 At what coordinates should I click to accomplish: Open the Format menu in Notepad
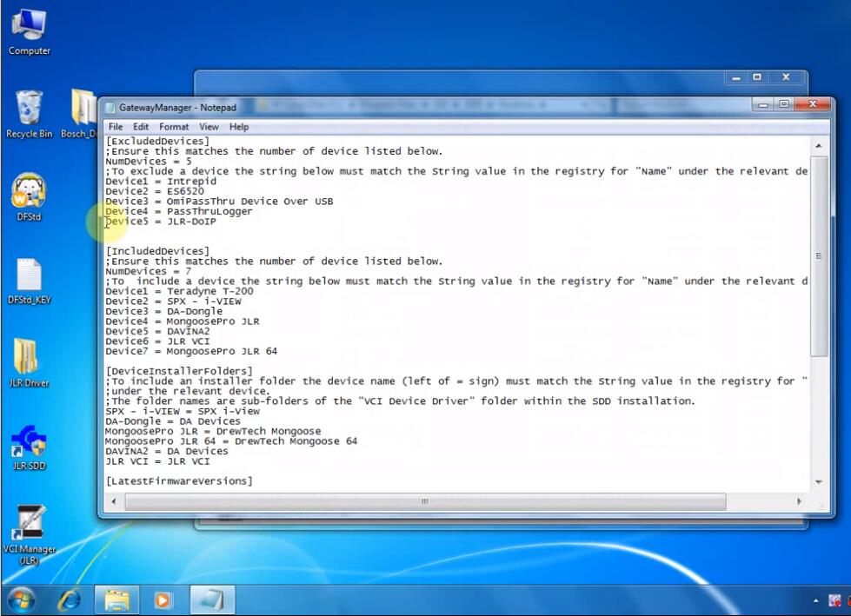pos(174,127)
